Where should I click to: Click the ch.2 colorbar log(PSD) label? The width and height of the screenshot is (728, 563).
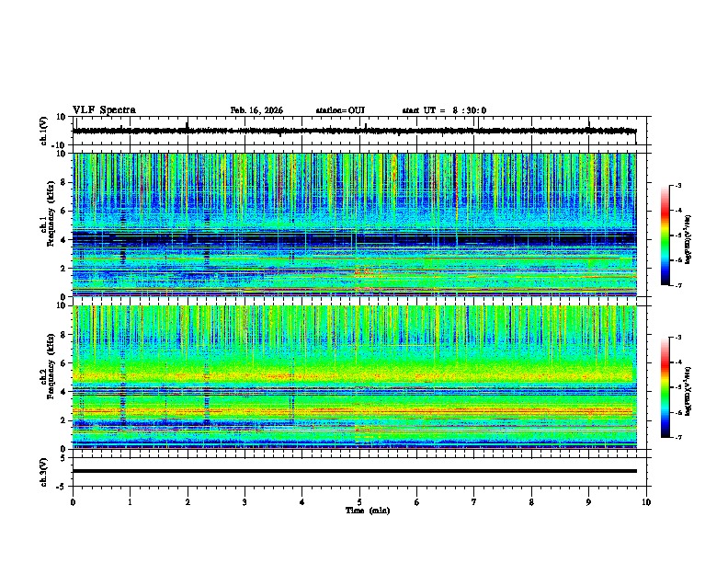[x=688, y=392]
